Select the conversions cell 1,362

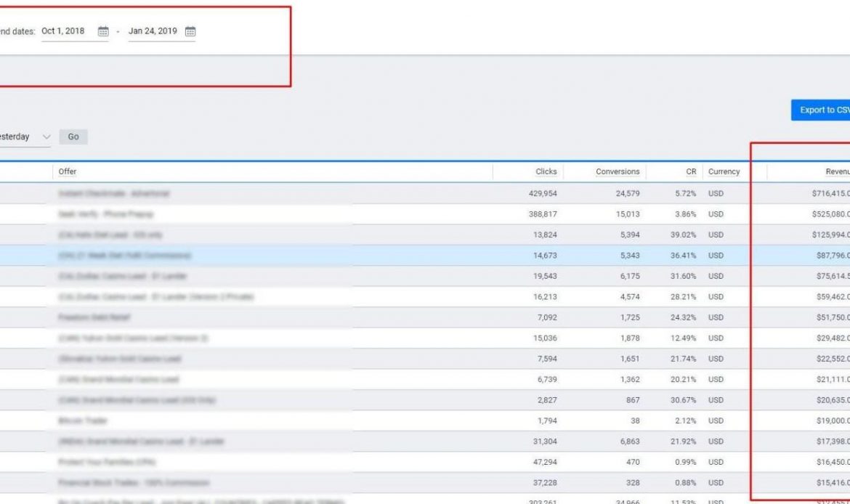coord(630,379)
